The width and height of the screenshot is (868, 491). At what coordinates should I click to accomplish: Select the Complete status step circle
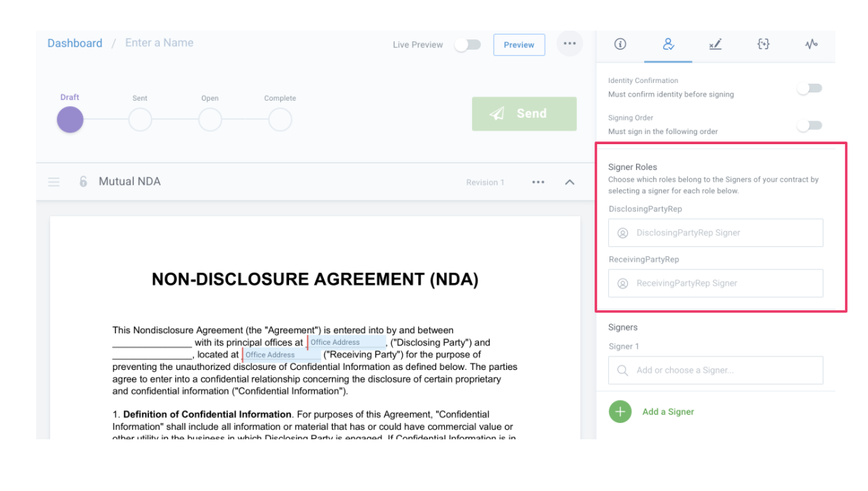280,120
